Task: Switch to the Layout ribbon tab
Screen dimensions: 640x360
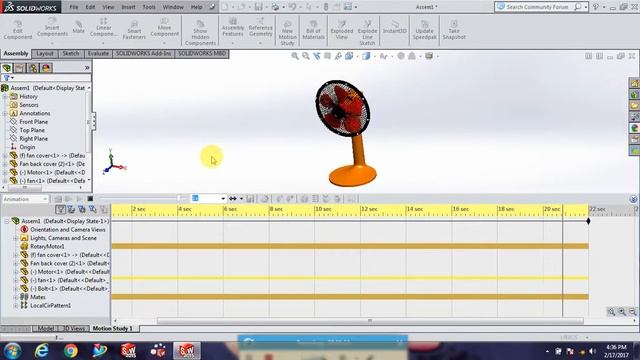Action: (44, 53)
